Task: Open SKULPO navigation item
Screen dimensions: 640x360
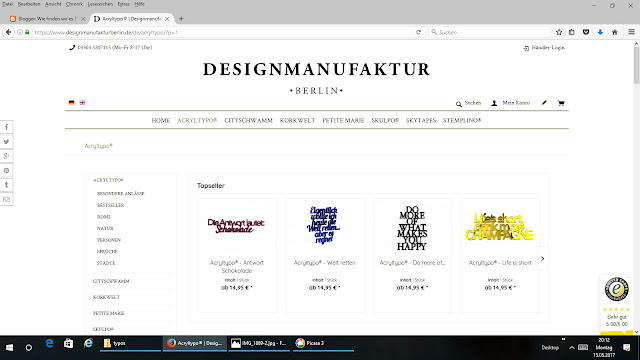Action: pyautogui.click(x=385, y=120)
